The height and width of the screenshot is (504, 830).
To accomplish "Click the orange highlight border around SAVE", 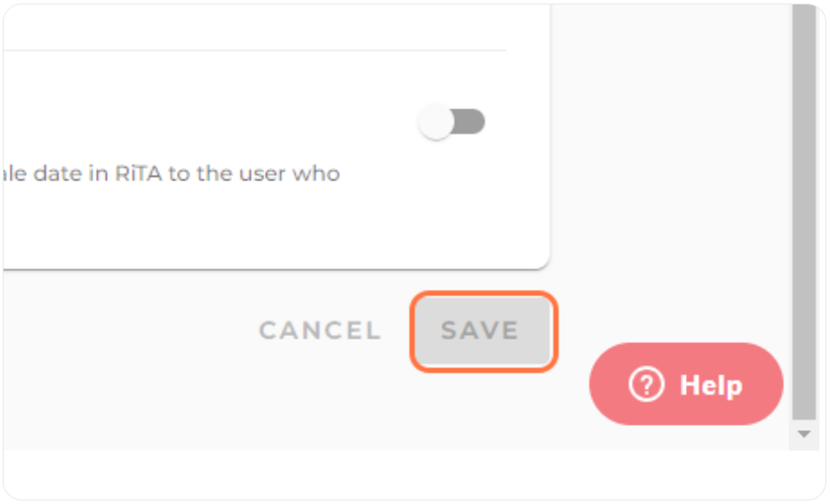I will 483,293.
